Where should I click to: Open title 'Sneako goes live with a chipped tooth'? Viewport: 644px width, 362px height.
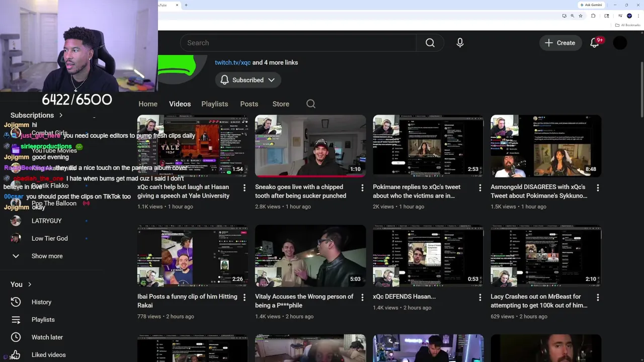coord(300,191)
